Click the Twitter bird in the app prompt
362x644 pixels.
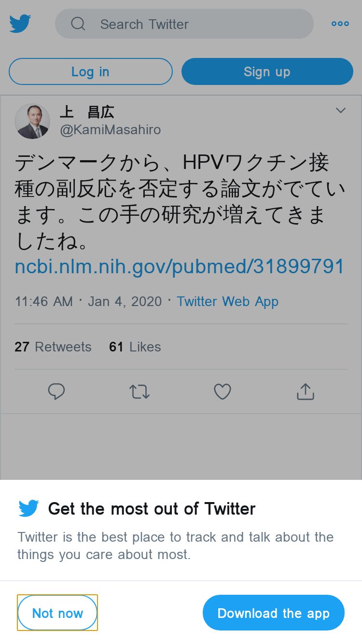point(29,508)
